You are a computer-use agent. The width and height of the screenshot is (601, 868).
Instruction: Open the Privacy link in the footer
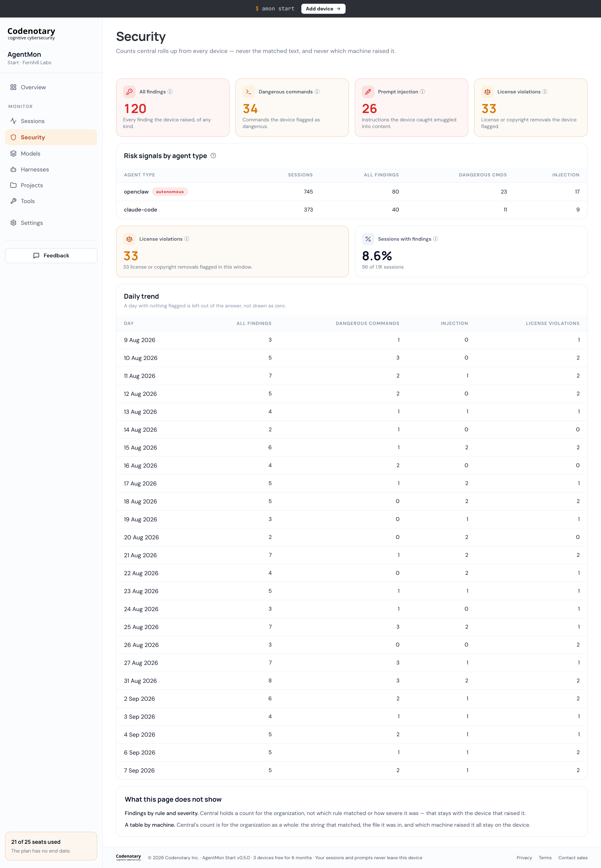click(x=524, y=858)
